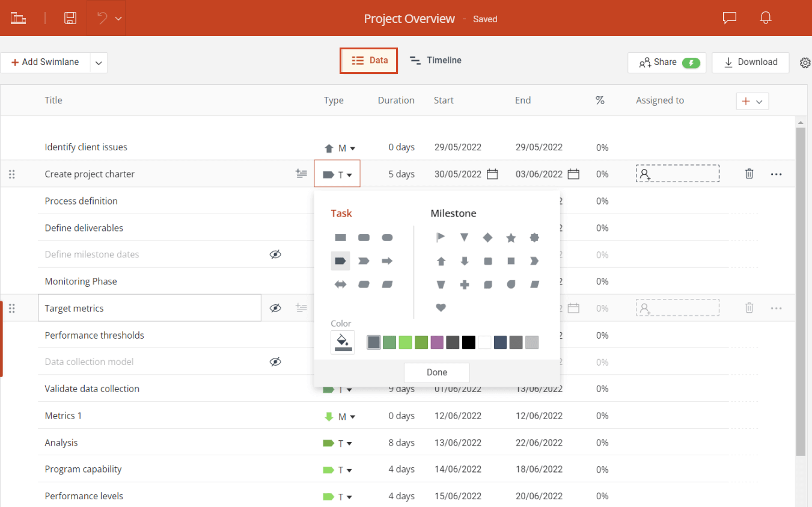Choose the right-arrow task shape

[387, 260]
